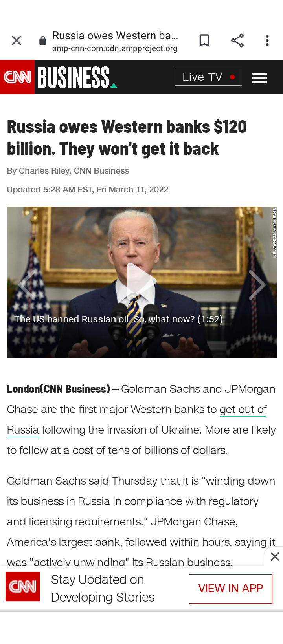Image resolution: width=283 pixels, height=644 pixels.
Task: Bookmark this article with the bookmark icon
Action: click(204, 40)
